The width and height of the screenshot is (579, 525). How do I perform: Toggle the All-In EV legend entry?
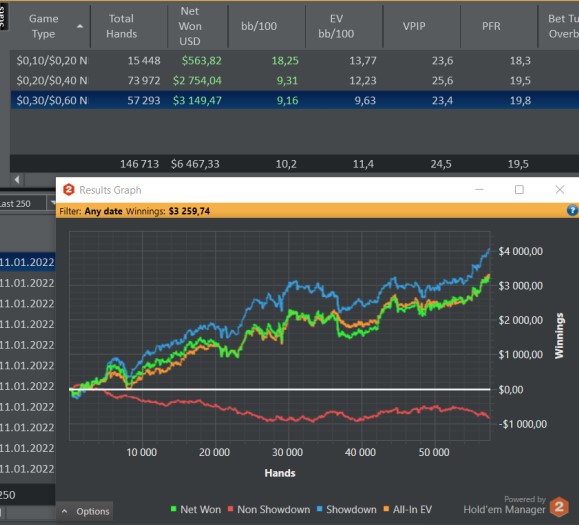(407, 509)
